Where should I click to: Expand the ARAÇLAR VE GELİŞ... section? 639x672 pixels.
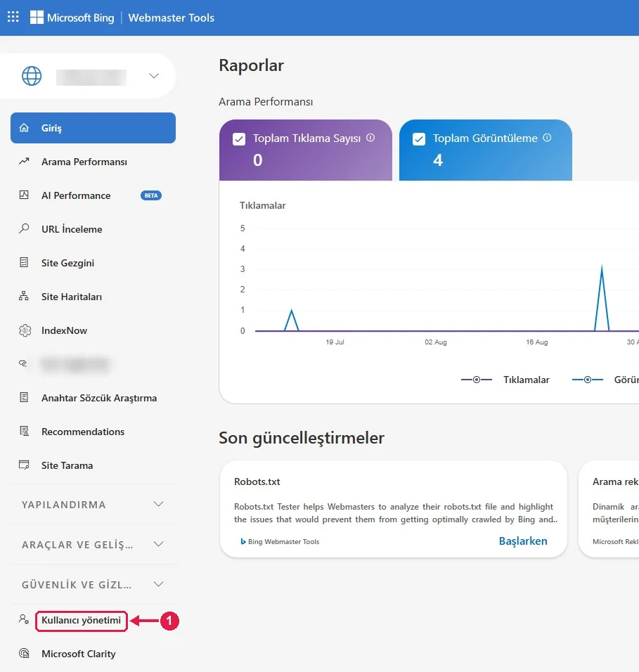coord(93,544)
